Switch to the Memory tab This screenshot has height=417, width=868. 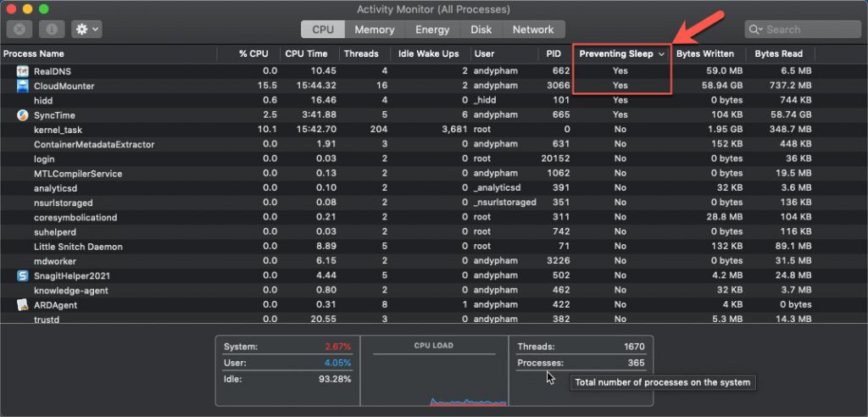374,30
